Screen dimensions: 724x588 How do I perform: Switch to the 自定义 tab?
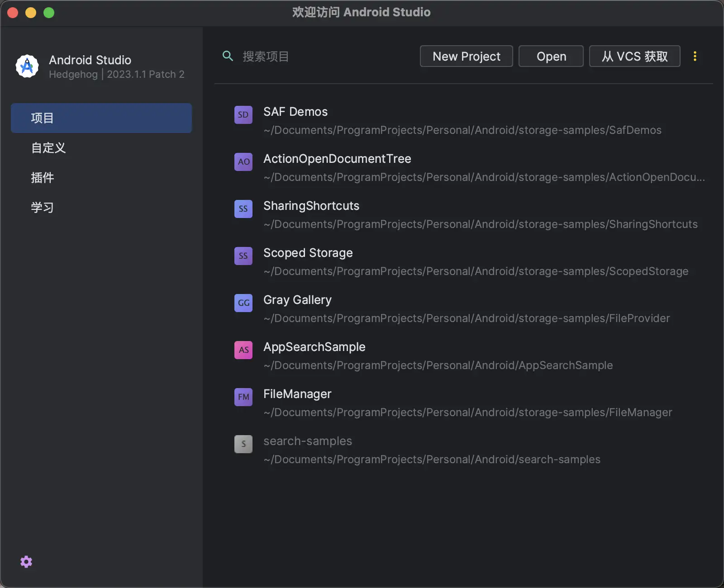point(101,148)
